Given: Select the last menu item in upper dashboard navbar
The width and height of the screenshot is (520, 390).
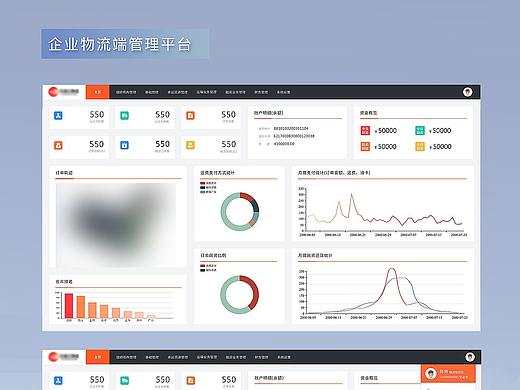Looking at the screenshot, I should point(283,92).
